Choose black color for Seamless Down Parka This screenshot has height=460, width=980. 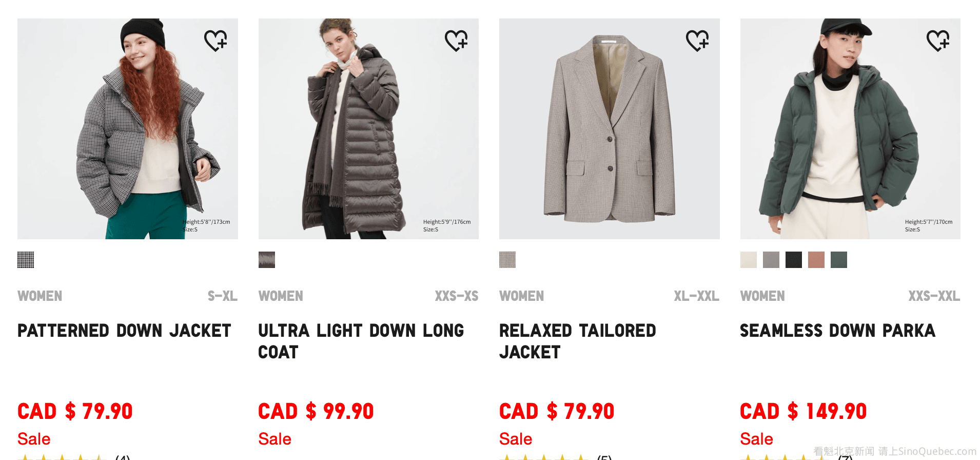pyautogui.click(x=794, y=260)
